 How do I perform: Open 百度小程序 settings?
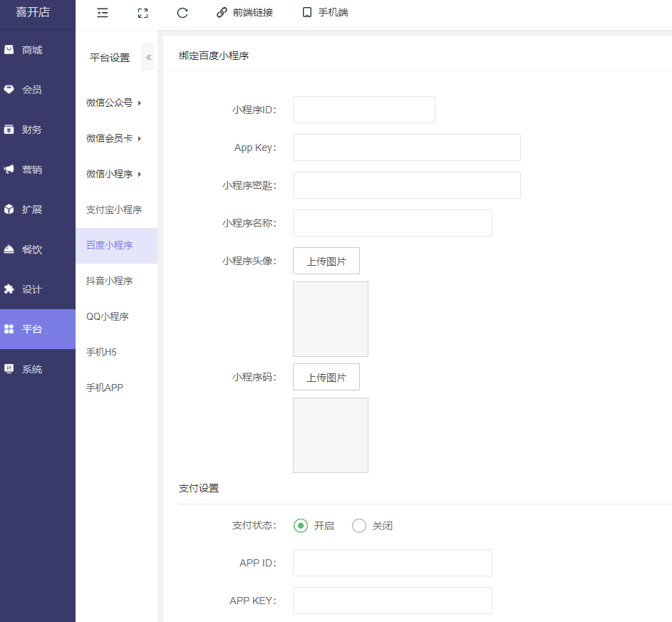tap(117, 246)
